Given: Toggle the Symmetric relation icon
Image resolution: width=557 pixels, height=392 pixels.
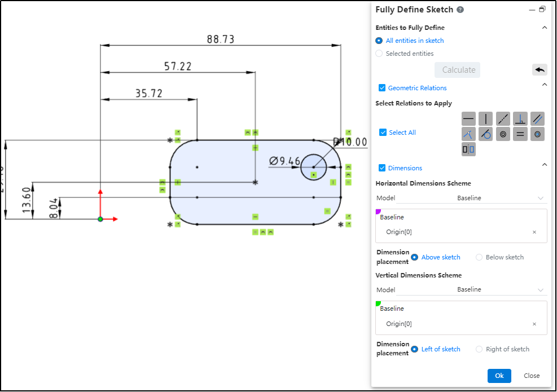Looking at the screenshot, I should pos(468,149).
